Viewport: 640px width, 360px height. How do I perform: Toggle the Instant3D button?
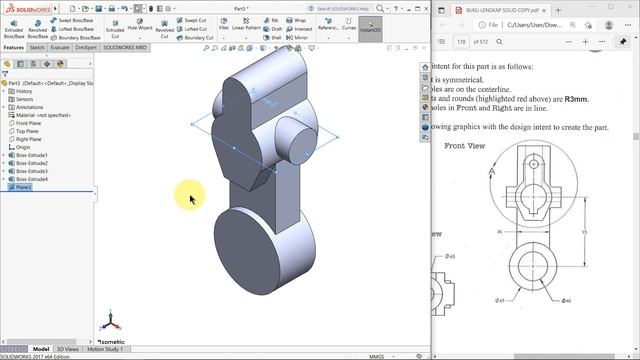370,29
